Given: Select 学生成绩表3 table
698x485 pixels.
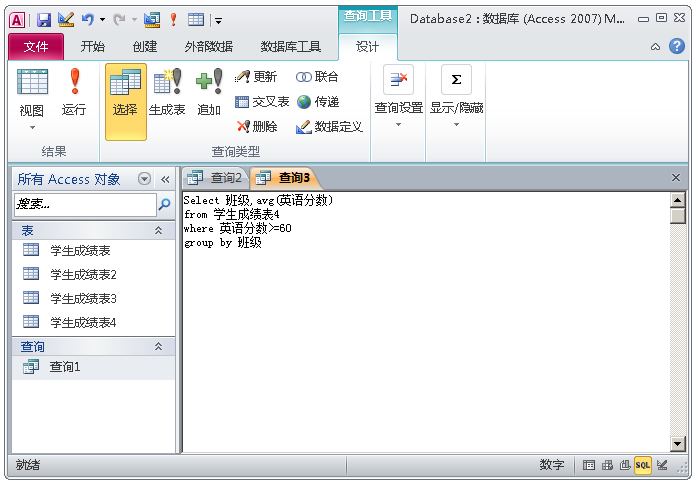Looking at the screenshot, I should point(93,299).
